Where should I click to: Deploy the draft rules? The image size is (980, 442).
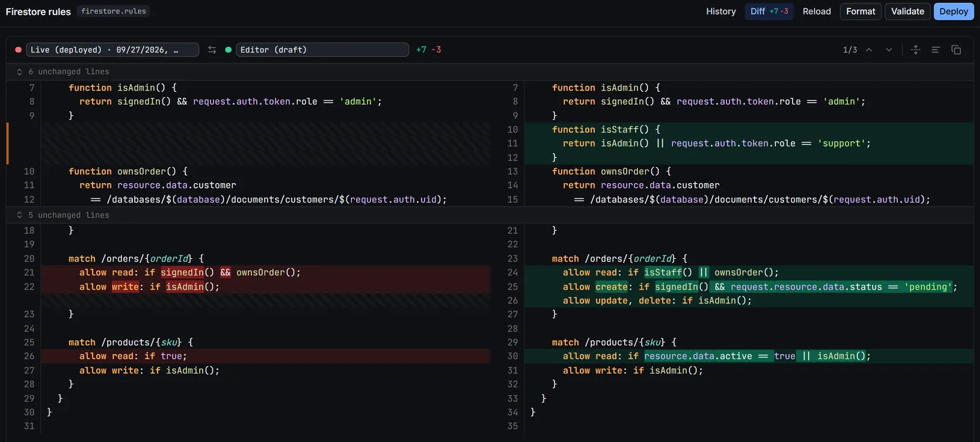pyautogui.click(x=954, y=11)
